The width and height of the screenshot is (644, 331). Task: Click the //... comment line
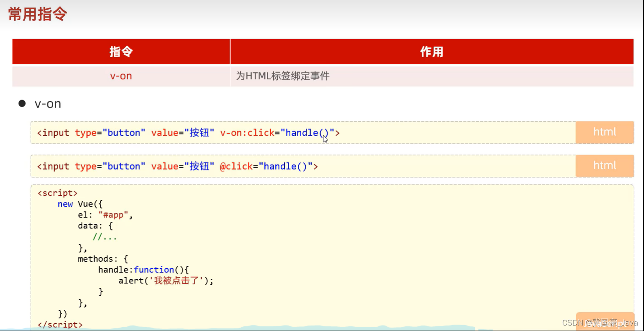pos(105,237)
